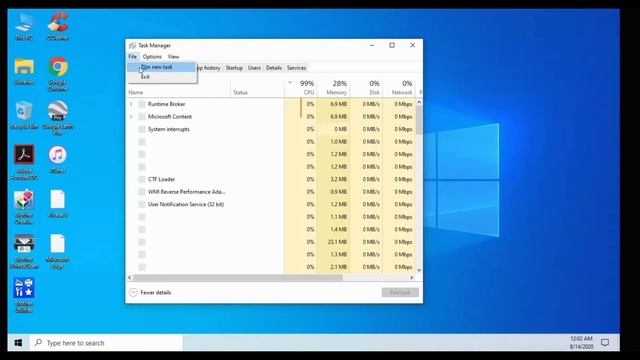Open the View menu
640x360 pixels.
(173, 56)
